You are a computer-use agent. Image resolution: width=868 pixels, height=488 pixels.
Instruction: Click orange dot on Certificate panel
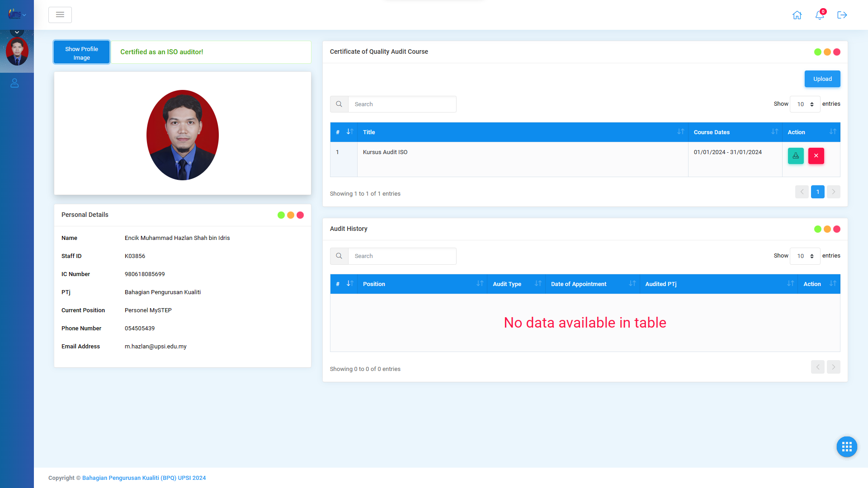pos(827,52)
